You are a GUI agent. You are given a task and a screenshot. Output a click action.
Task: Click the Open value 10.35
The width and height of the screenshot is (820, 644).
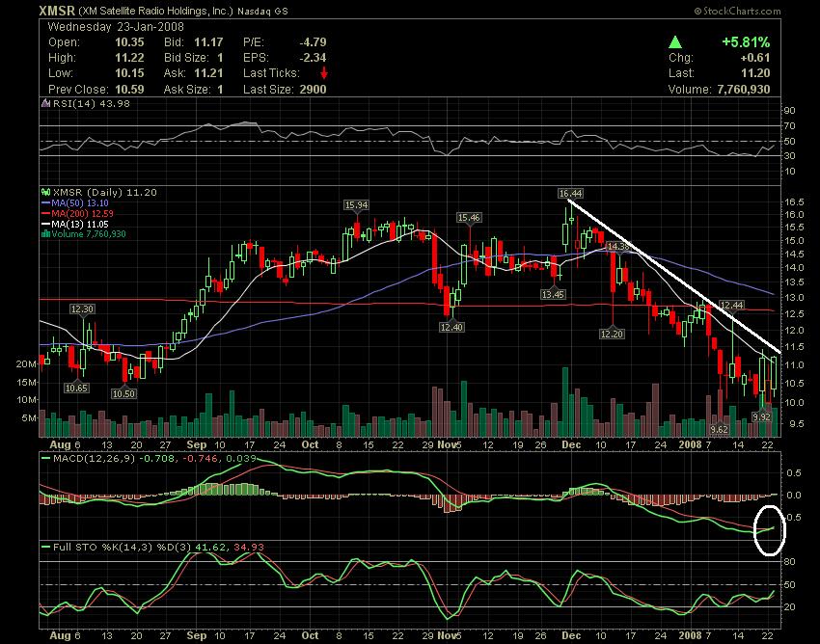tap(129, 42)
